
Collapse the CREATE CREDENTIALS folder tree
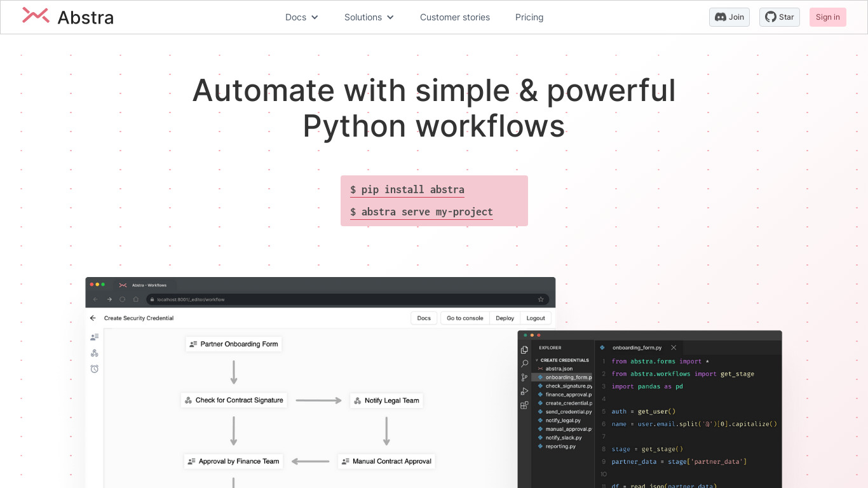537,360
